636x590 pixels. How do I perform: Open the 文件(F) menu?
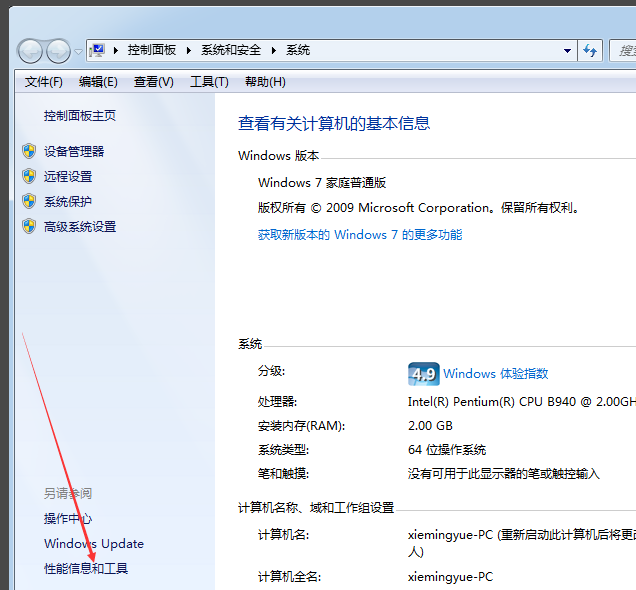[43, 82]
